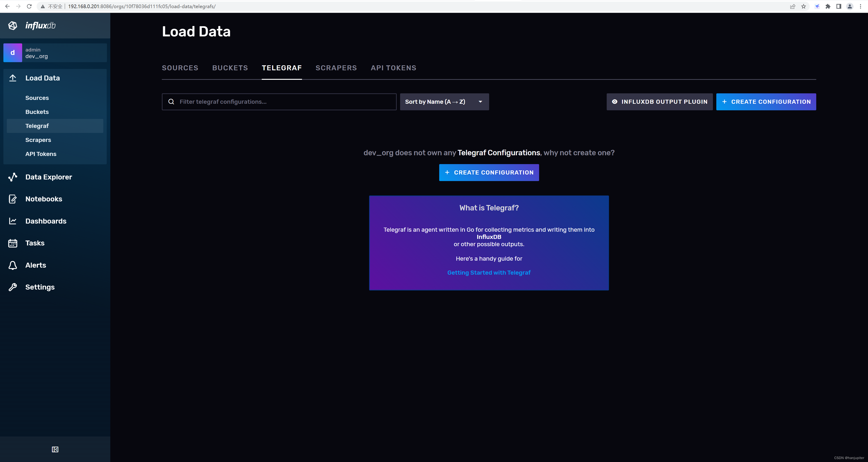Screen dimensions: 868x462
Task: Open the Getting Started with Telegraf link
Action: point(488,273)
